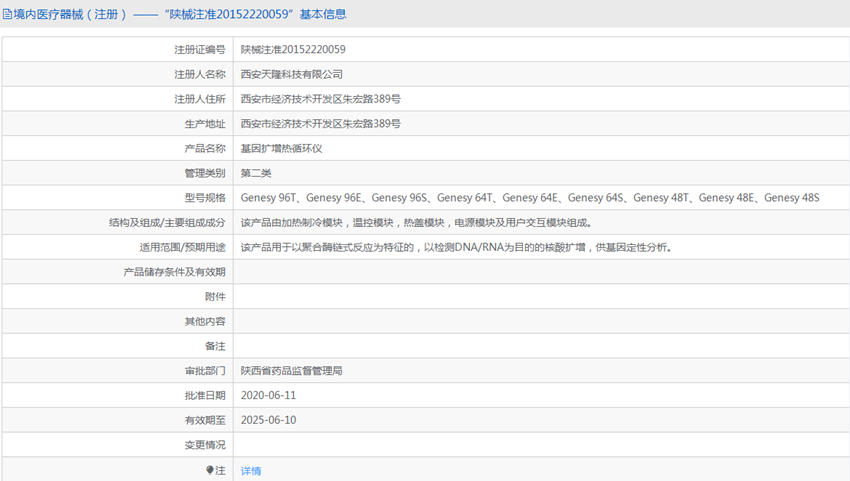Click the 变更情况 label
This screenshot has width=850, height=481.
[x=205, y=445]
